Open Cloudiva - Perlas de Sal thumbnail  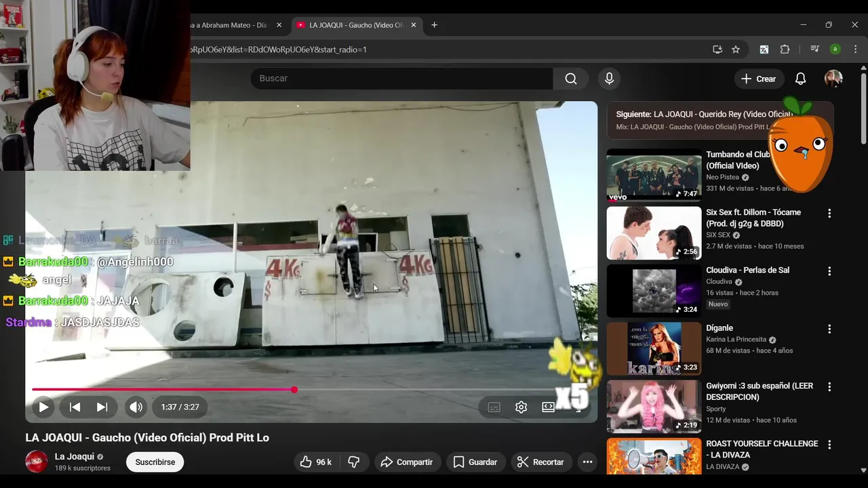654,291
